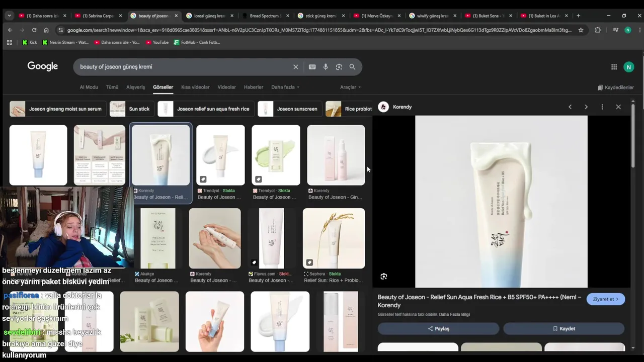Image resolution: width=644 pixels, height=362 pixels.
Task: Expand the Daha fazla menu
Action: click(285, 87)
